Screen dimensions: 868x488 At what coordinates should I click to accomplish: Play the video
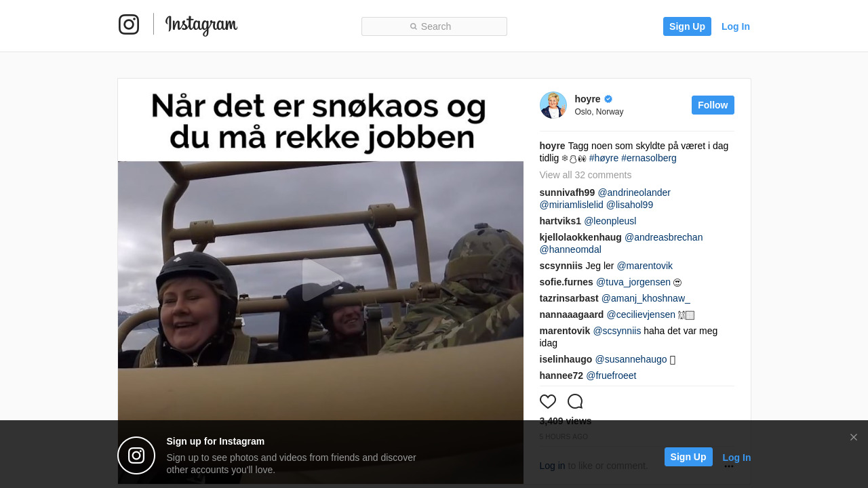[x=321, y=279]
